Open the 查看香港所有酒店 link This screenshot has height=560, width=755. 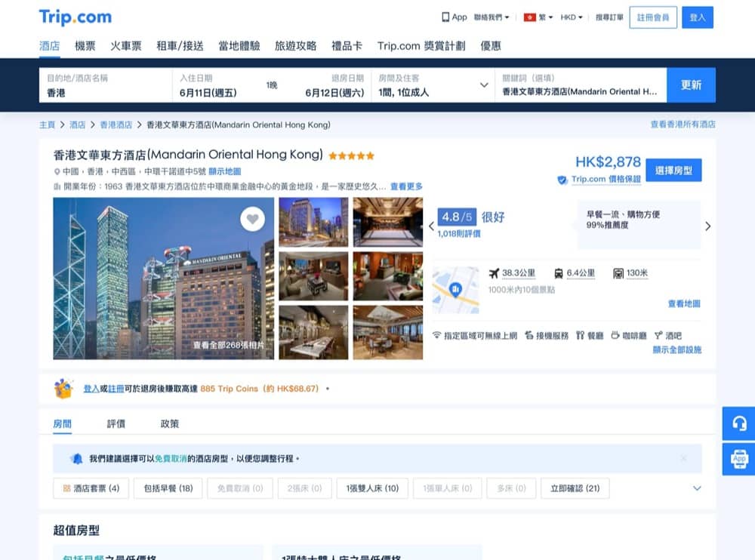(683, 125)
